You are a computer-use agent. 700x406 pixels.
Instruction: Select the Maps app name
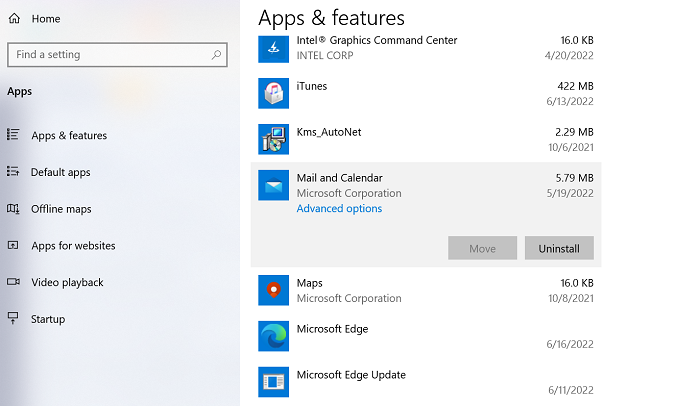309,283
